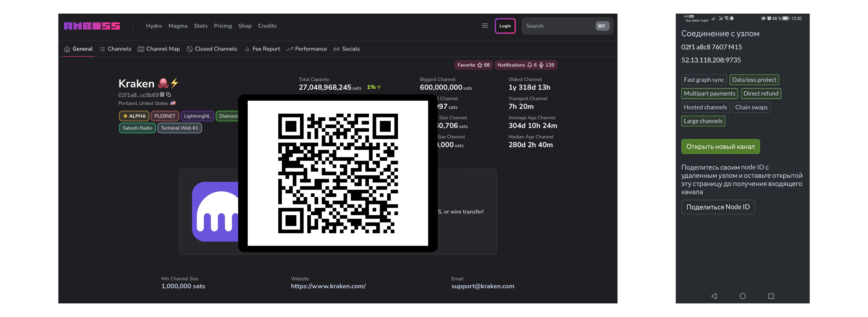
Task: Tap the Android home circle button
Action: (x=742, y=296)
